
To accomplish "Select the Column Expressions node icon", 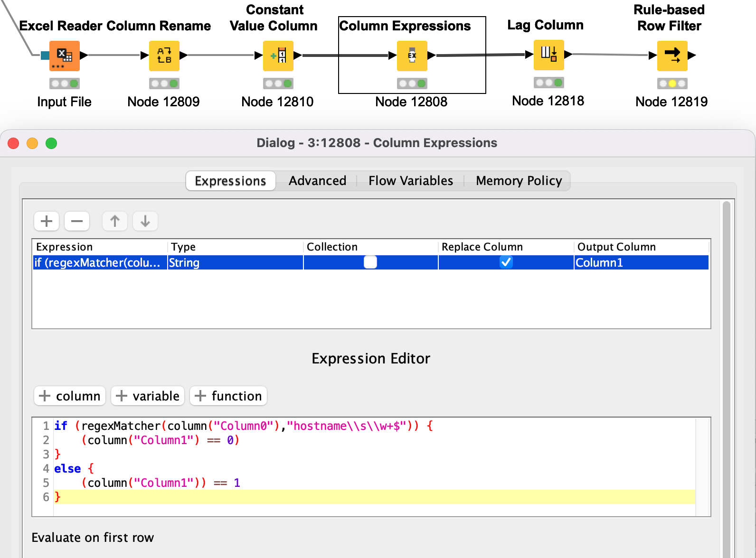I will click(412, 56).
